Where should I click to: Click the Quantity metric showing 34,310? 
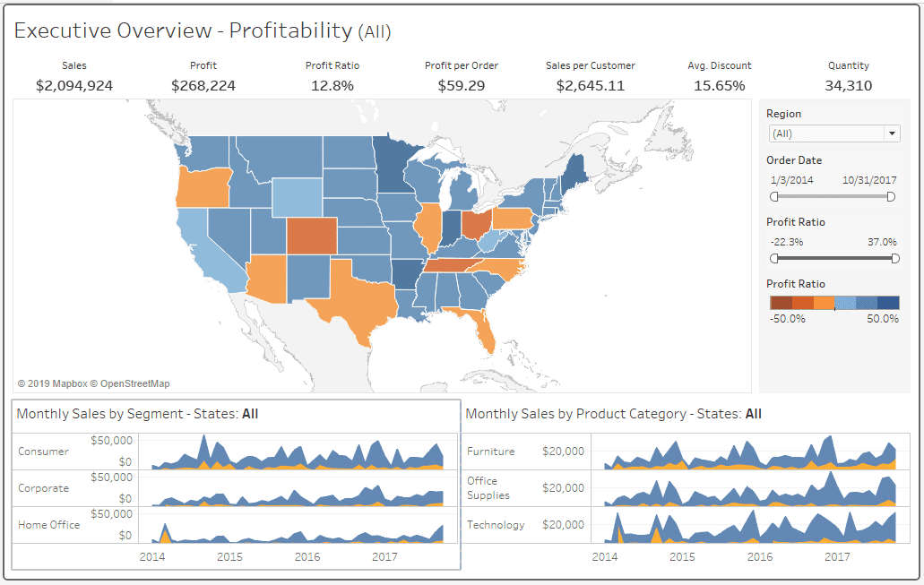[x=848, y=85]
